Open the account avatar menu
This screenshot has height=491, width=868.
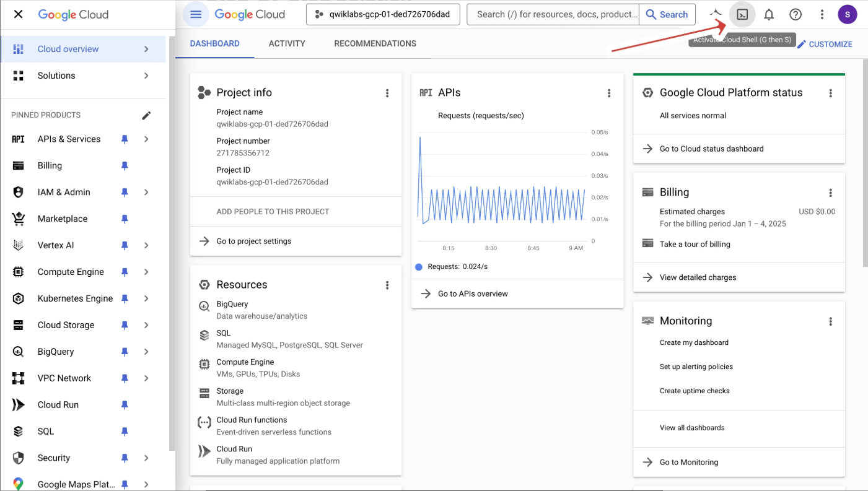pyautogui.click(x=847, y=14)
